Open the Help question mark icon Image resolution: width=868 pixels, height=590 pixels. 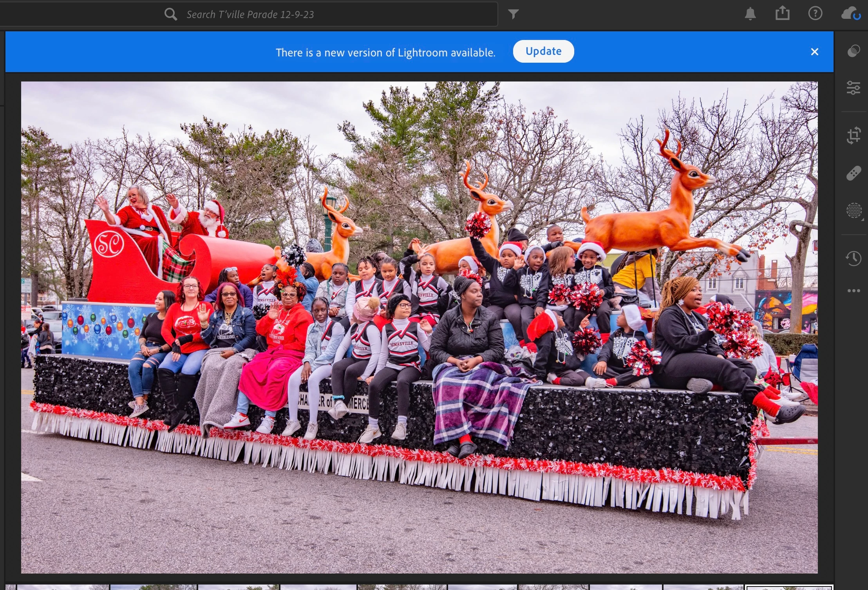(815, 14)
